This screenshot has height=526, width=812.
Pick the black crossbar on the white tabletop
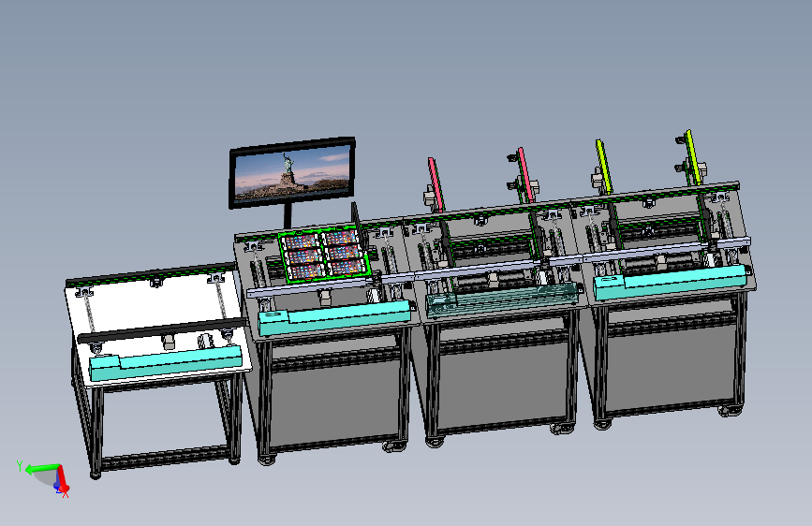click(x=162, y=330)
